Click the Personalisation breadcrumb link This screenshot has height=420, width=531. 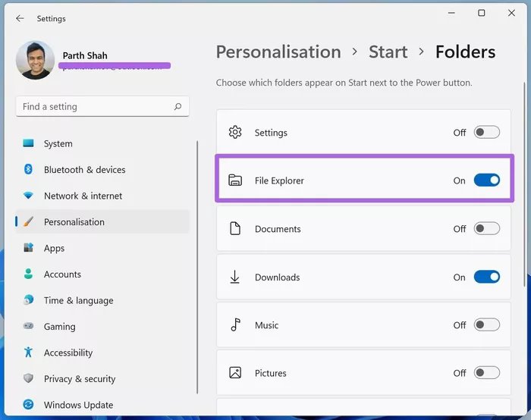278,52
